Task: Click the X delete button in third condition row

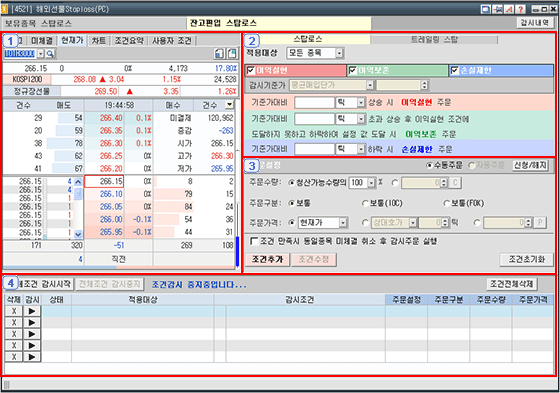Action: coord(14,334)
